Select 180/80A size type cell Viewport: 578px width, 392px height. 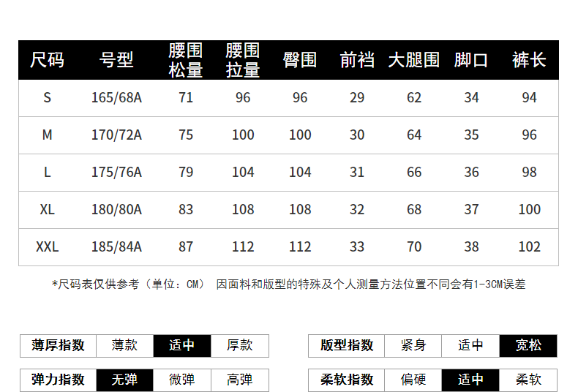116,210
